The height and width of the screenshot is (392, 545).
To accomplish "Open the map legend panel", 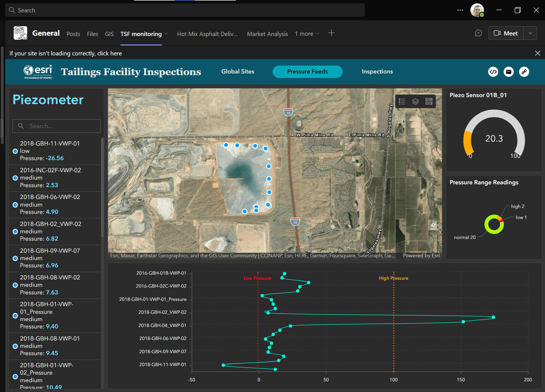I will click(402, 101).
